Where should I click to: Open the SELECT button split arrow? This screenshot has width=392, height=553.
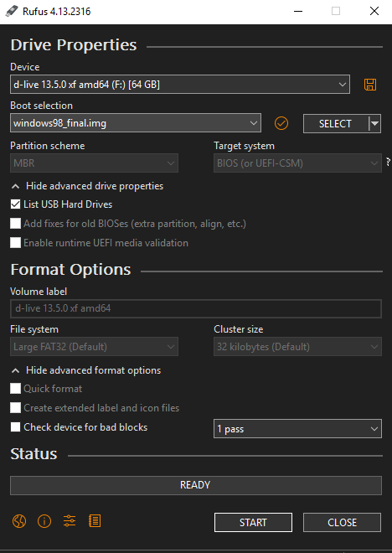tap(374, 123)
